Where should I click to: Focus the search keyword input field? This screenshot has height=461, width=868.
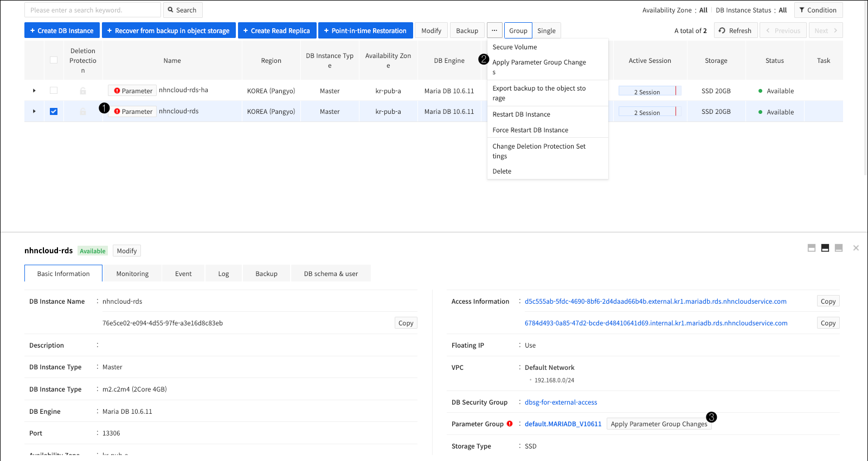(x=93, y=10)
